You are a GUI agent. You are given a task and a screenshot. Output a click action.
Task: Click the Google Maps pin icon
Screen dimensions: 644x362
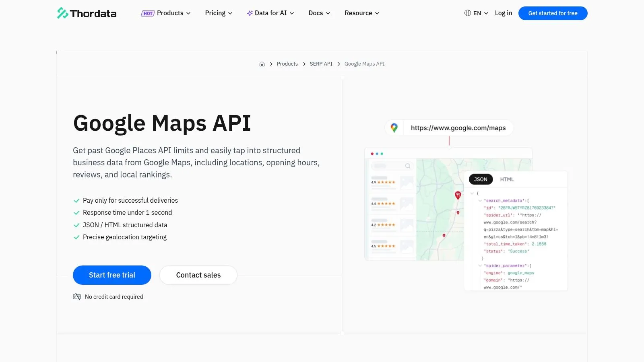click(x=394, y=128)
